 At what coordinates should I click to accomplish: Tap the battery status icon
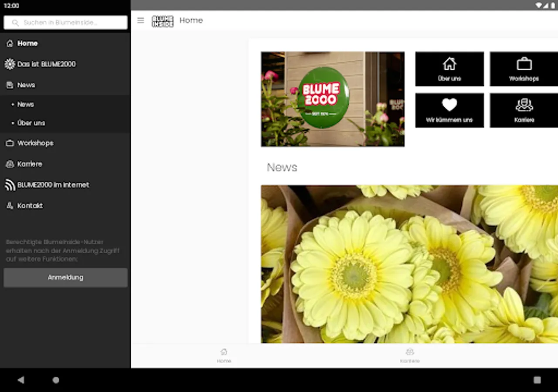[553, 5]
